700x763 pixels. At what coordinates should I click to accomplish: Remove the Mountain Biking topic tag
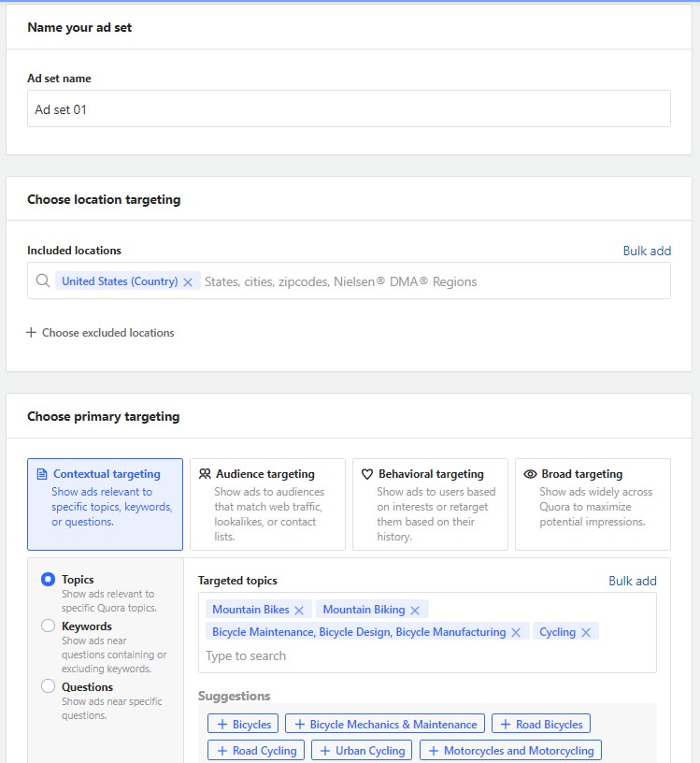tap(415, 610)
